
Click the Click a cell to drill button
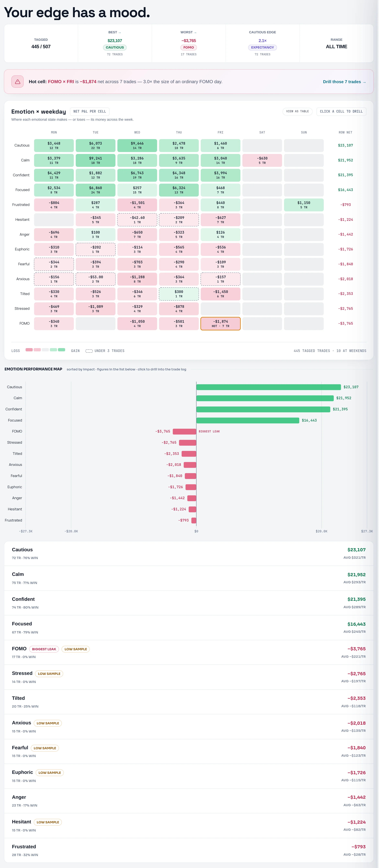pos(341,111)
